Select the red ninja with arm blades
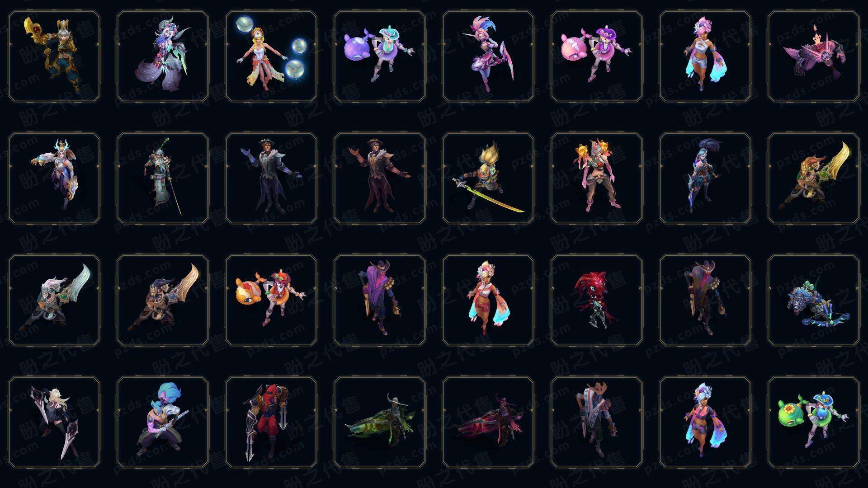The width and height of the screenshot is (868, 488). [271, 422]
